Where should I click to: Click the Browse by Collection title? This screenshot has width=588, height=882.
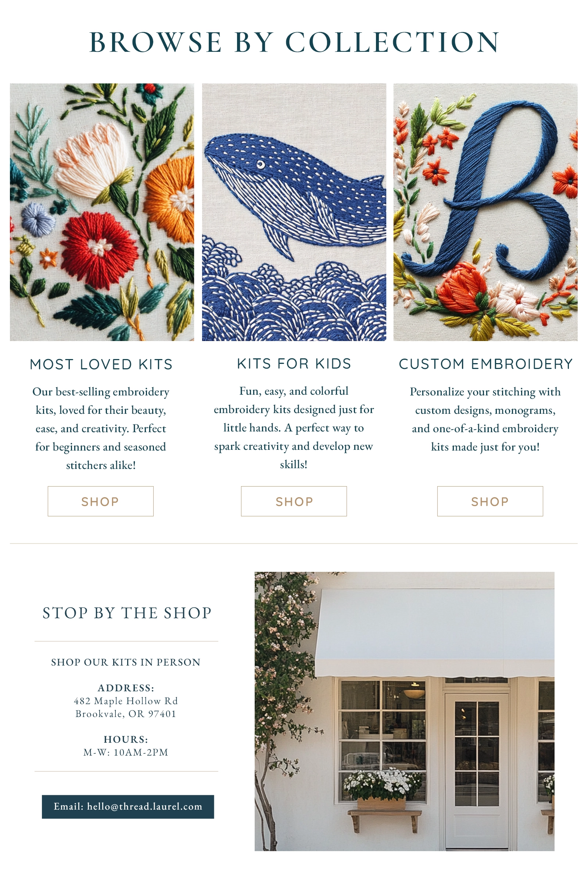click(x=294, y=42)
